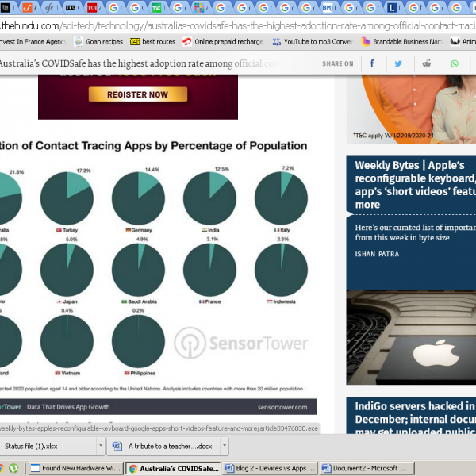Click the India 12.5% pie chart
The image size is (476, 476).
209,198
